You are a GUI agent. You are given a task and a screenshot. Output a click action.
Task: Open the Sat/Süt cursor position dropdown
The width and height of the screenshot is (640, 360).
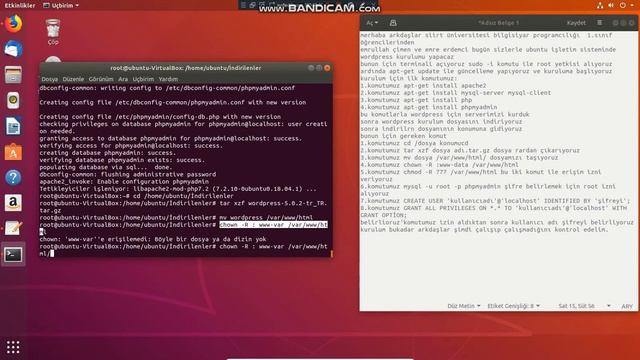[584, 306]
